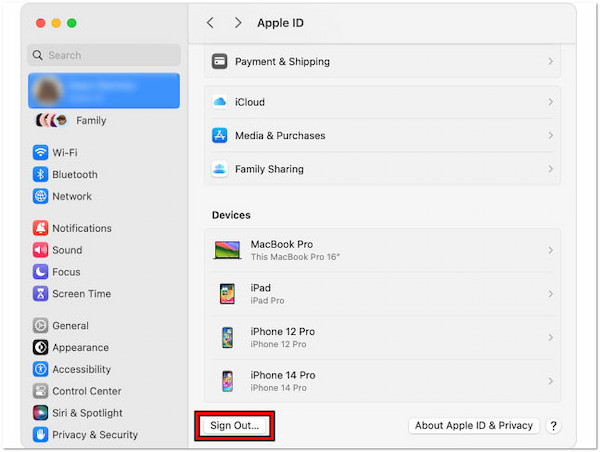
Task: Click the search magnifier icon
Action: click(x=38, y=55)
